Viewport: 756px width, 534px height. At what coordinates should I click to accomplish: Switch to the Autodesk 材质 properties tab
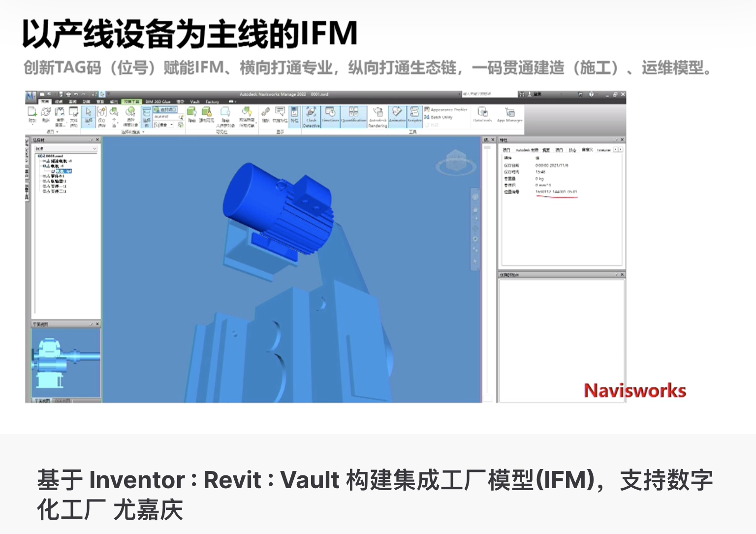tap(528, 150)
